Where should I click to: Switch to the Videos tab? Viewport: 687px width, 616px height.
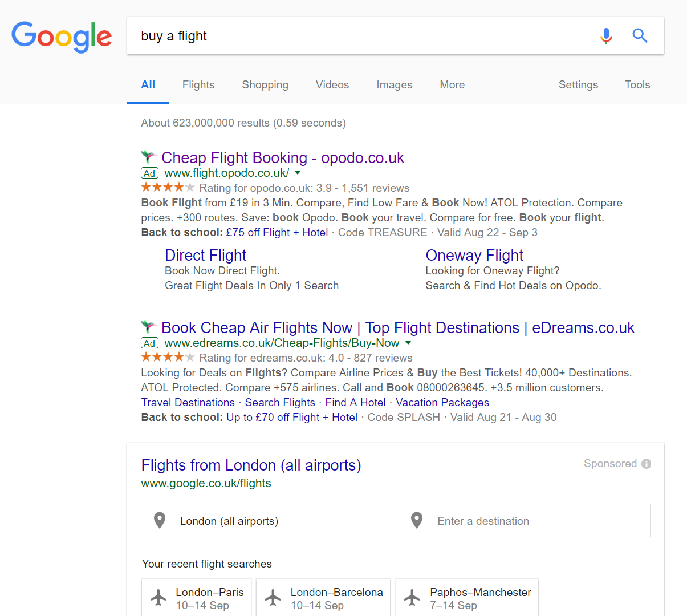tap(332, 85)
